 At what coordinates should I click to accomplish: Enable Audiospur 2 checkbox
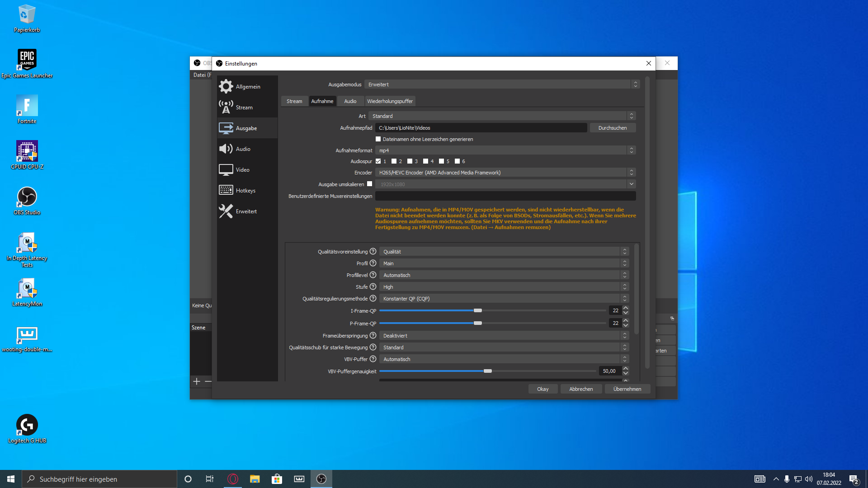(394, 161)
